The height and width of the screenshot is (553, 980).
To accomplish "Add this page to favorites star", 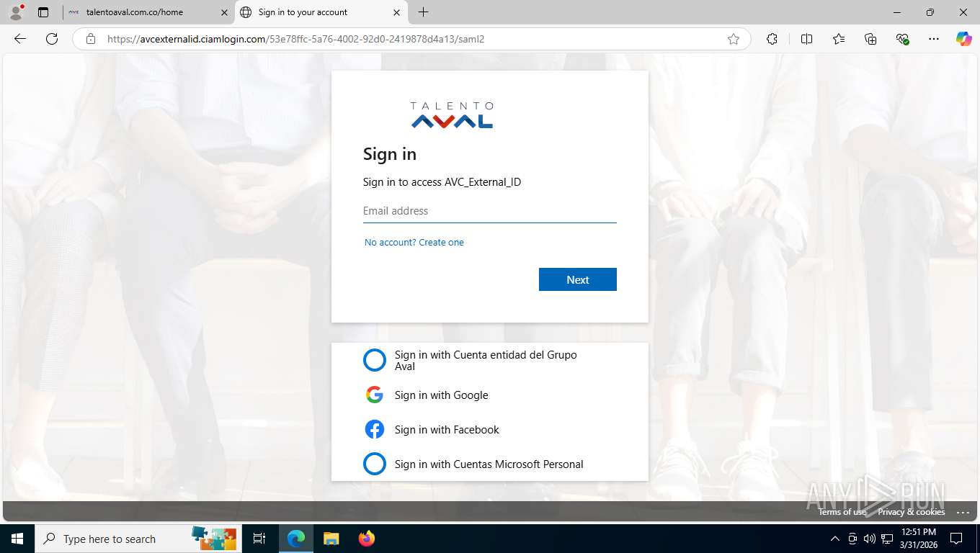I will (x=734, y=39).
